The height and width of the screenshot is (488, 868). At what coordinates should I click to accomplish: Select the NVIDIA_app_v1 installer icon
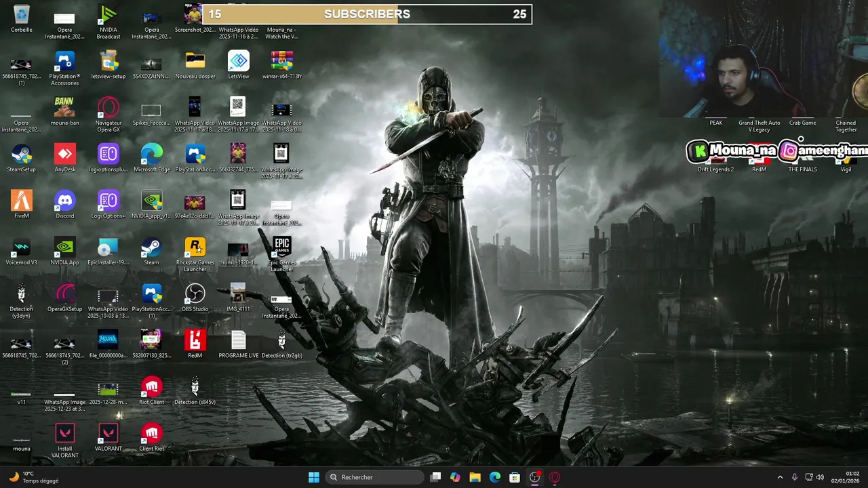[x=151, y=205]
